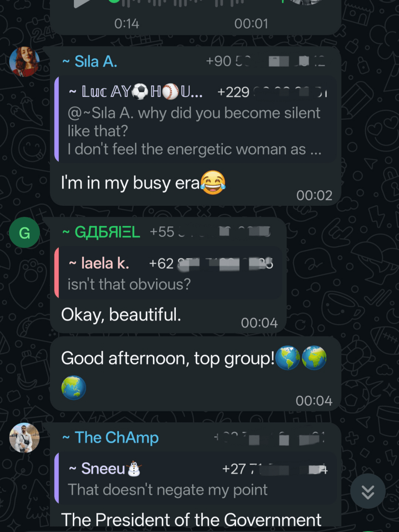
Task: Open the green G avatar of GДБЯIΞL
Action: pyautogui.click(x=24, y=232)
